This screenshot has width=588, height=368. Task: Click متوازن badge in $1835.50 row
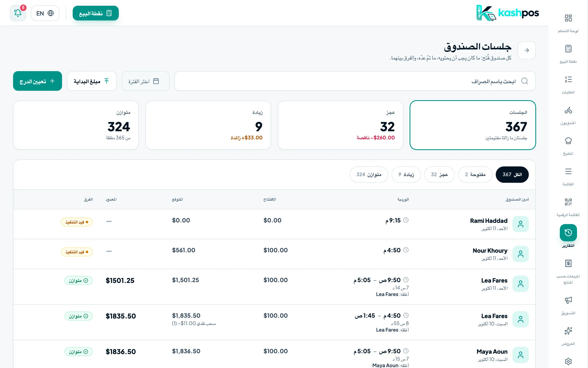(78, 316)
